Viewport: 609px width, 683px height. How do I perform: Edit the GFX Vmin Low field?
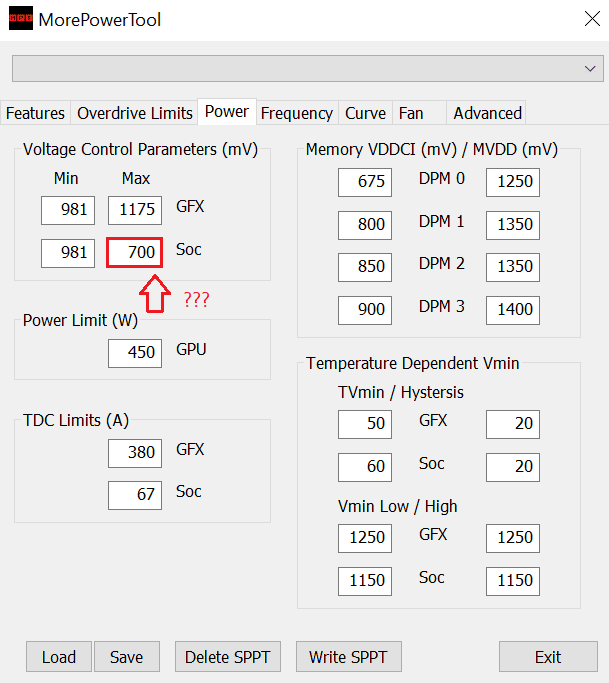pyautogui.click(x=365, y=538)
